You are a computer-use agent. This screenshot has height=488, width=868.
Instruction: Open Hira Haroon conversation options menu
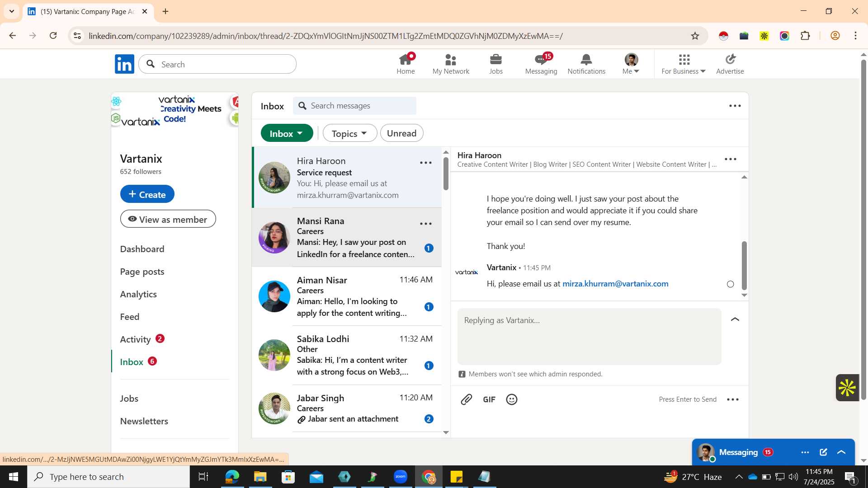[x=426, y=163]
